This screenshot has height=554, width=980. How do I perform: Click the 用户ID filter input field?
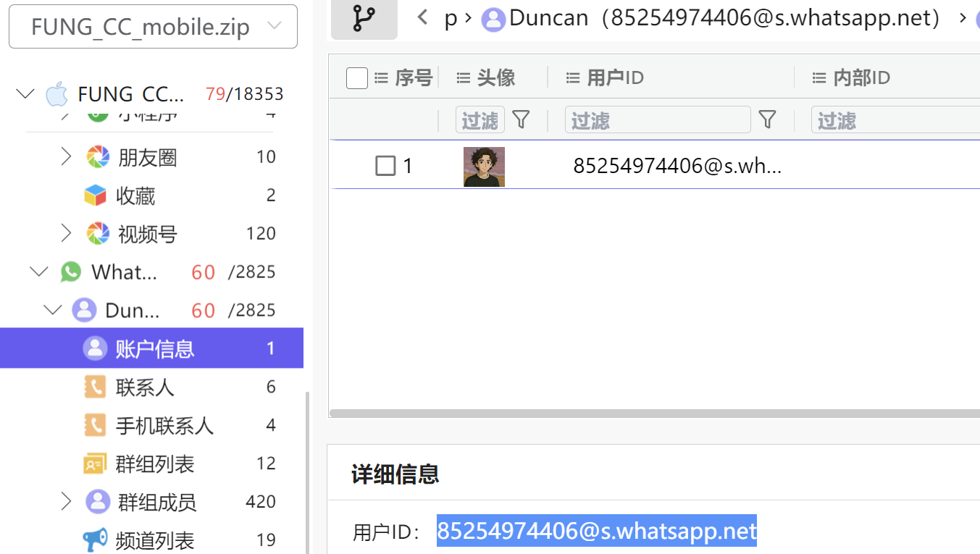[657, 120]
